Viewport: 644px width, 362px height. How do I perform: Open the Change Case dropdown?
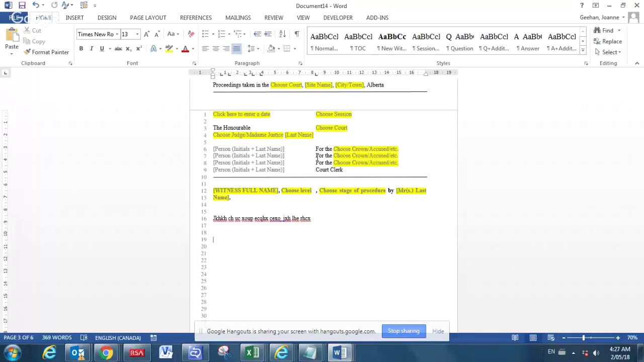(x=173, y=34)
